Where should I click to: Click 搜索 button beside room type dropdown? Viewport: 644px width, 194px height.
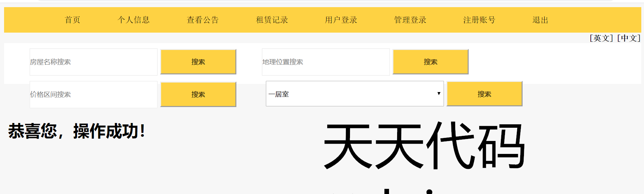tap(484, 94)
